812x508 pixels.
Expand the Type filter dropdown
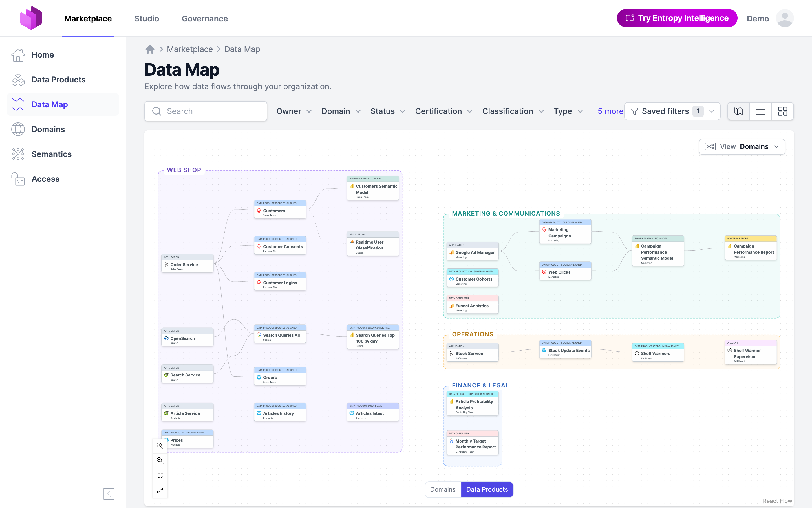coord(568,111)
